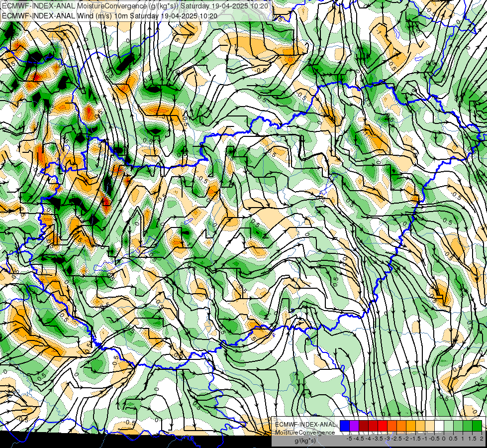Click the Wind (m/s) 10m title line
Screen dimensions: 487x448
tap(109, 16)
